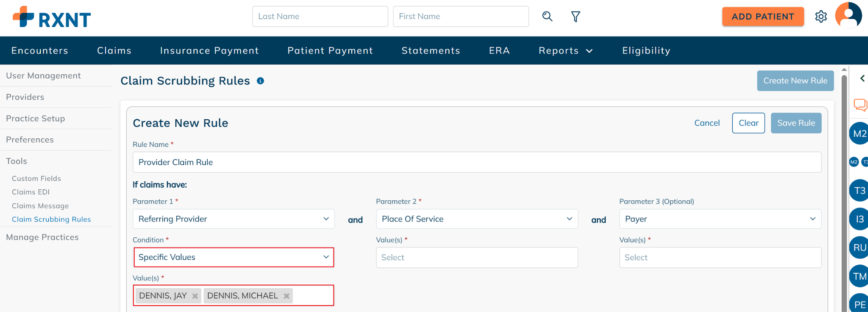This screenshot has width=868, height=312.
Task: Click the Save Rule button
Action: pyautogui.click(x=796, y=123)
